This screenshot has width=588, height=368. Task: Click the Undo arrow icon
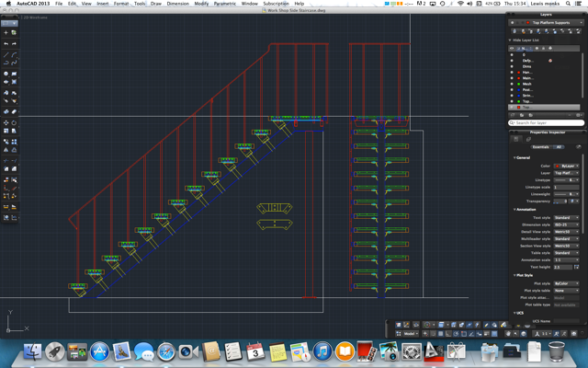[6, 43]
